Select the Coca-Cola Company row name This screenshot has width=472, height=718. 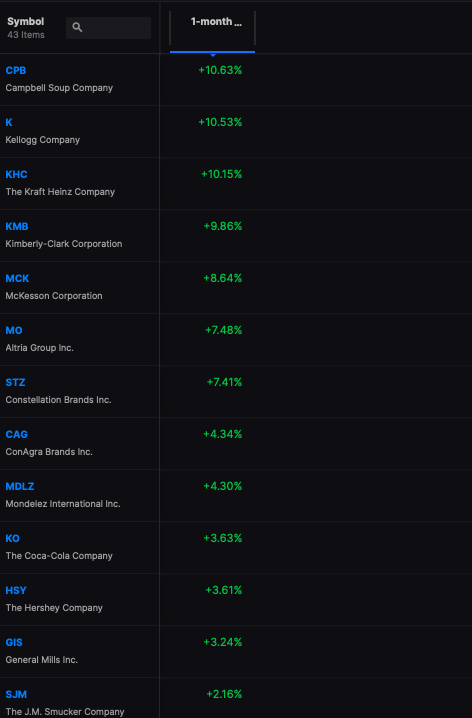pos(59,556)
